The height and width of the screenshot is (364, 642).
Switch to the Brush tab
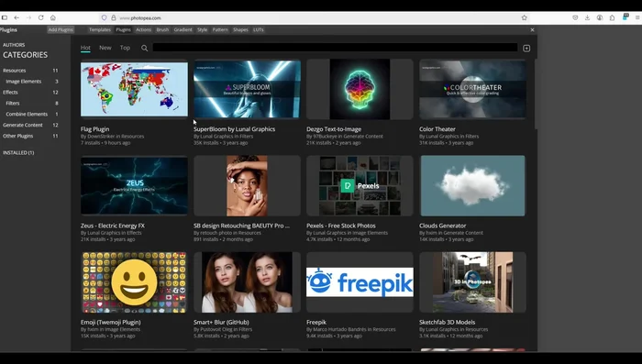coord(162,29)
